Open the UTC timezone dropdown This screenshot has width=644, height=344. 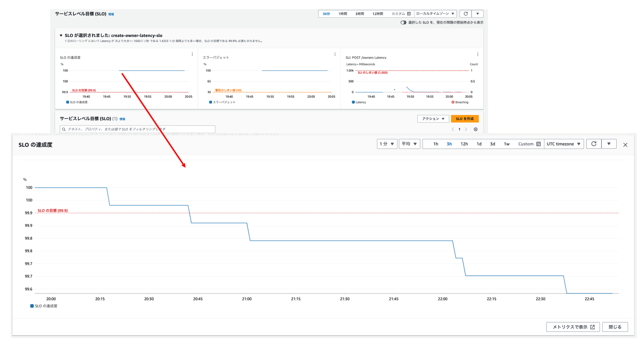coord(563,144)
